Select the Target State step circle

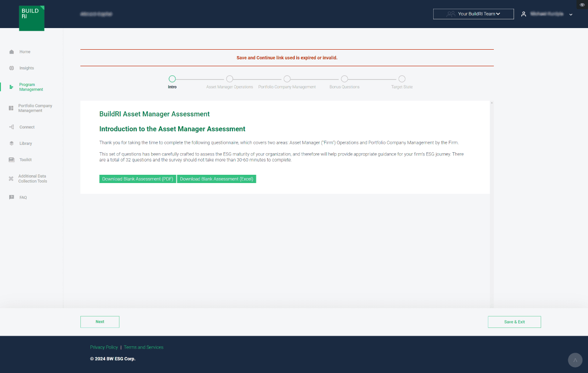(x=402, y=79)
